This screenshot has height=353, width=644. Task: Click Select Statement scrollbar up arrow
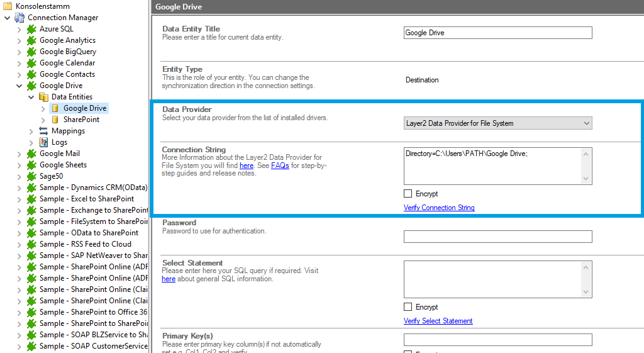586,267
